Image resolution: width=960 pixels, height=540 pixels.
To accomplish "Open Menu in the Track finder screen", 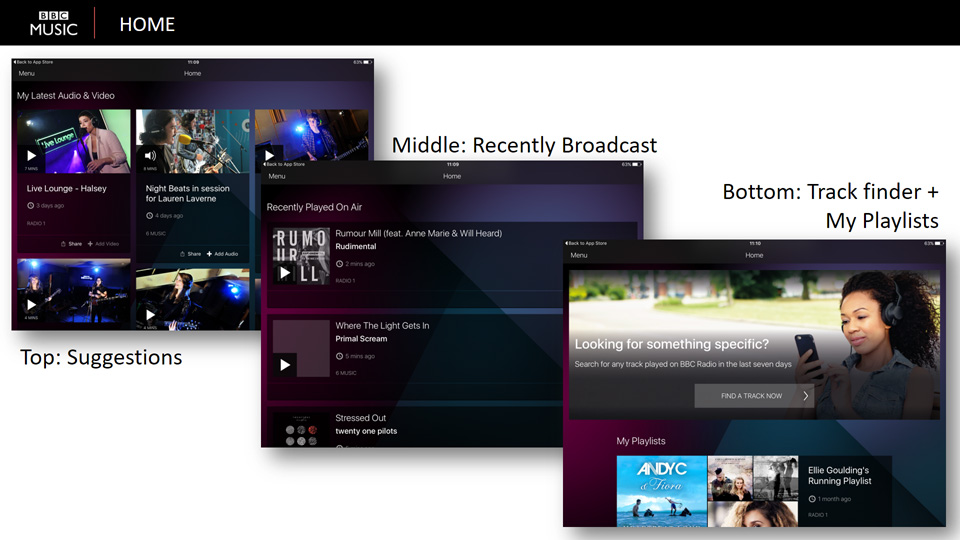I will pos(579,255).
